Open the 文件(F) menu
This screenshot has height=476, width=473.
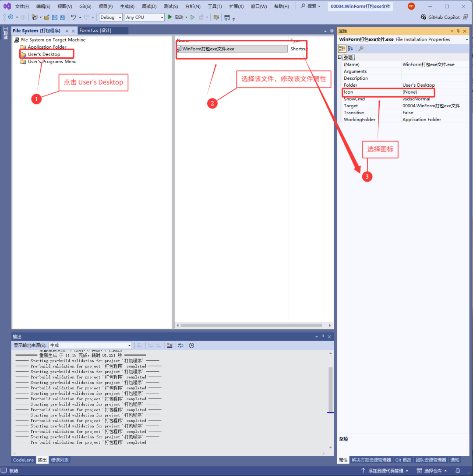[x=22, y=7]
